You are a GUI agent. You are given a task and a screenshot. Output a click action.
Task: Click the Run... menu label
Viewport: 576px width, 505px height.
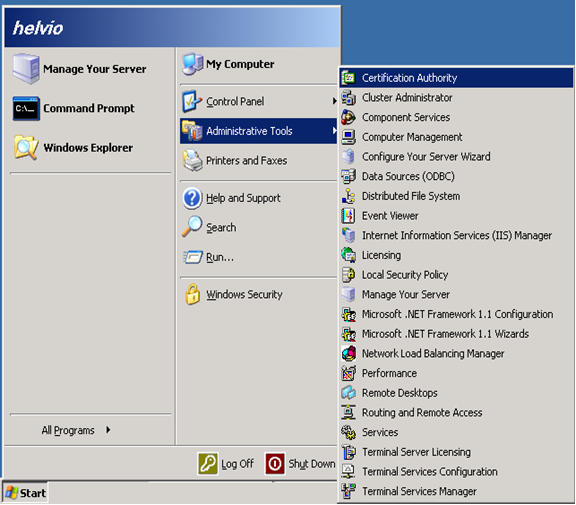pos(220,257)
